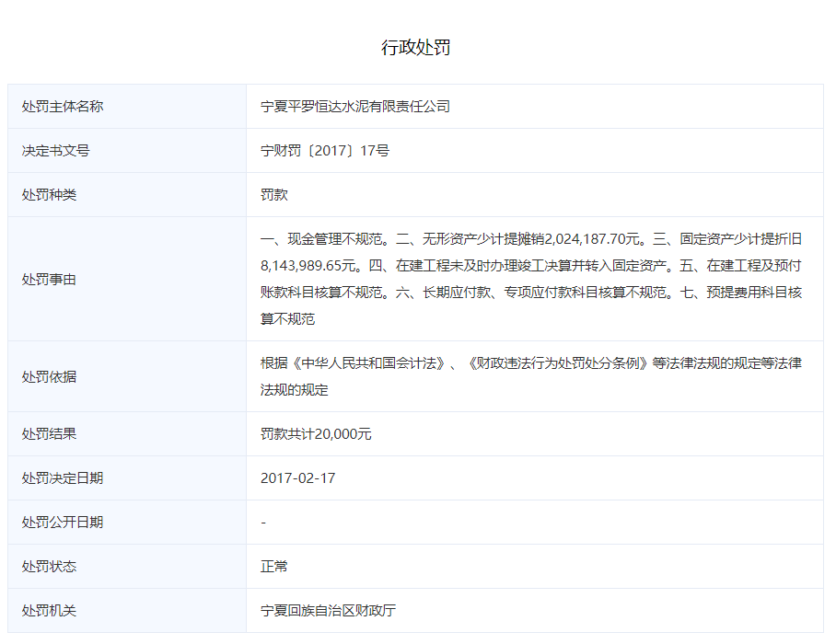Click the 处罚机关 row label

[x=49, y=611]
